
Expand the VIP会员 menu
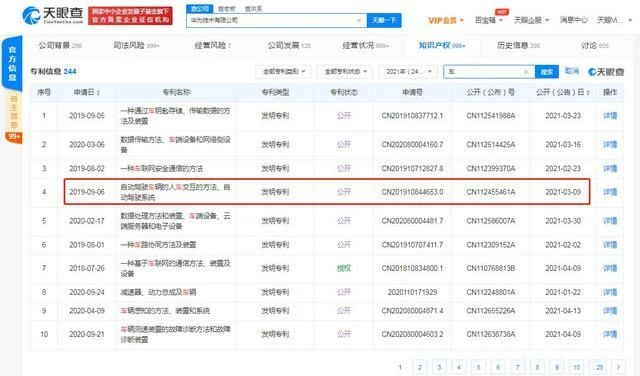click(x=446, y=20)
